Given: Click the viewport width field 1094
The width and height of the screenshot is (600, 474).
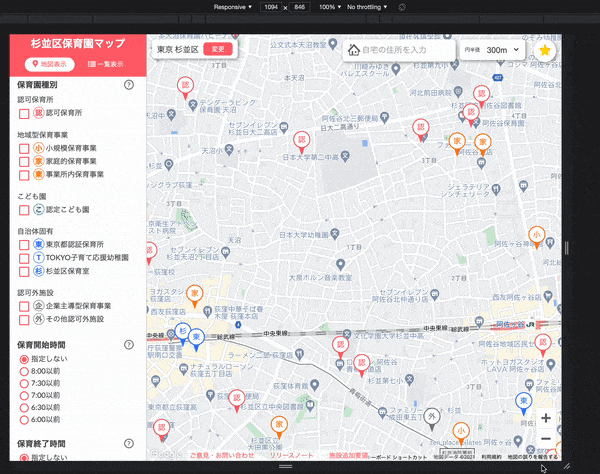Looking at the screenshot, I should point(271,7).
